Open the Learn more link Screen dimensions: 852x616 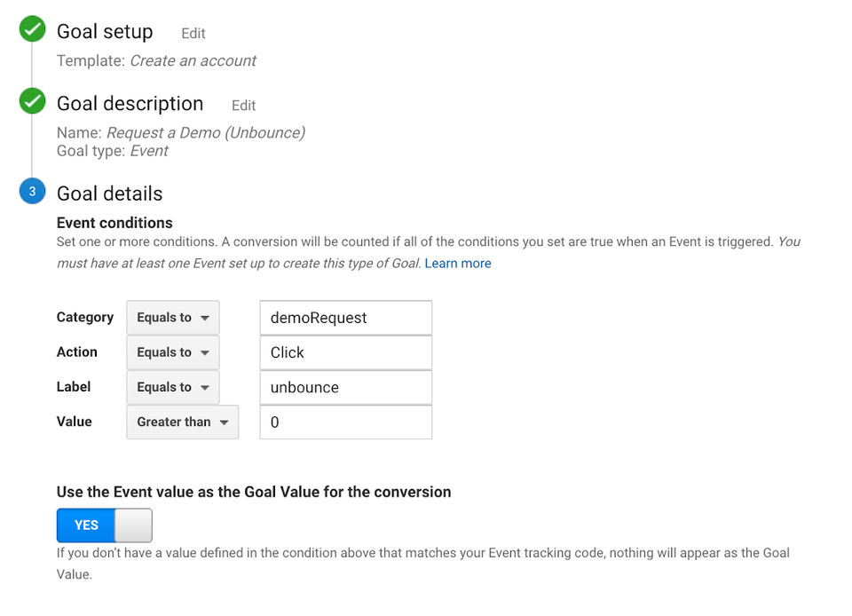(458, 264)
